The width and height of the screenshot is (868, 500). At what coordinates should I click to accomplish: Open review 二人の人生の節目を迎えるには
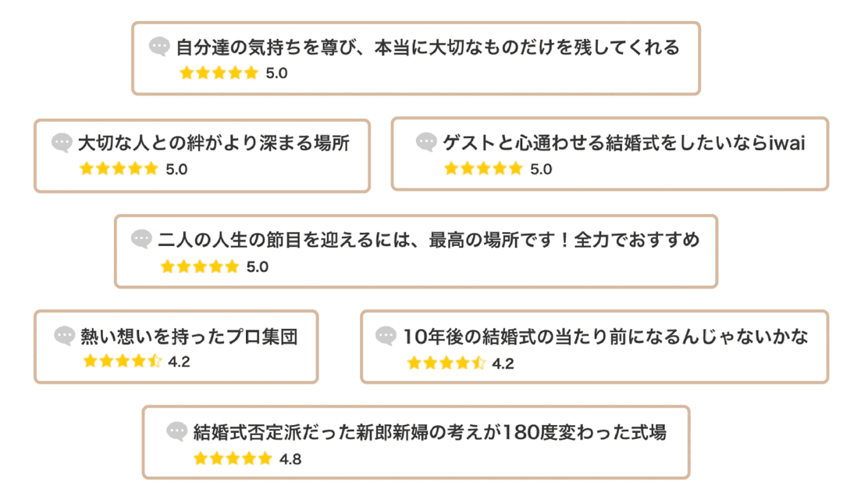416,251
